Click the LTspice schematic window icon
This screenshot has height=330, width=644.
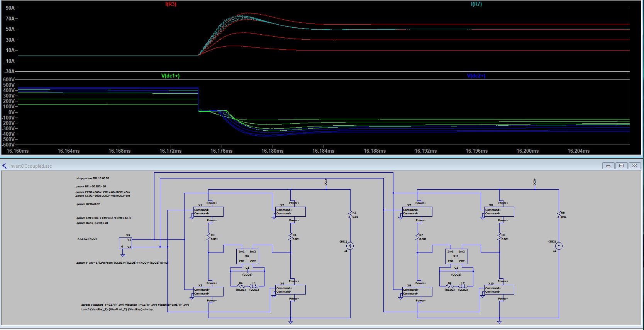[5, 166]
